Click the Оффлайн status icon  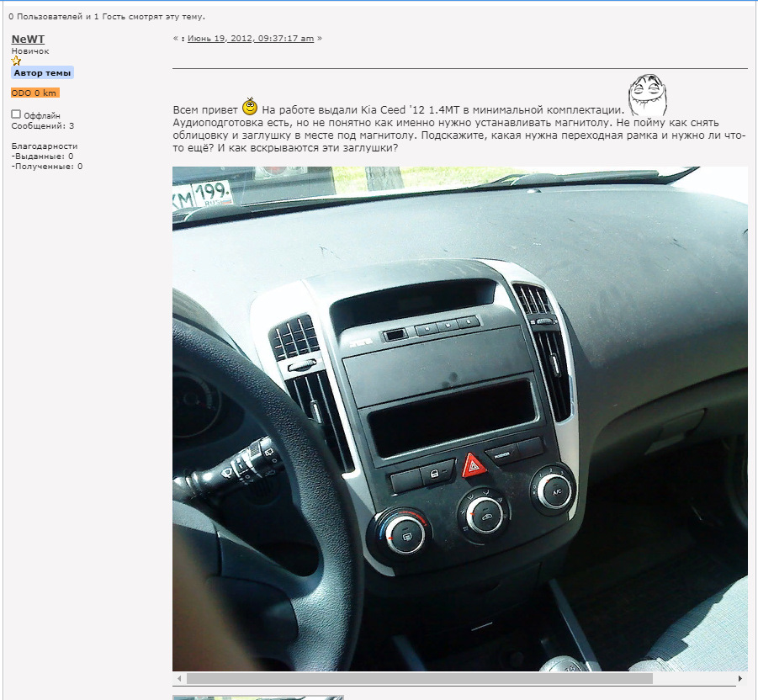coord(16,114)
